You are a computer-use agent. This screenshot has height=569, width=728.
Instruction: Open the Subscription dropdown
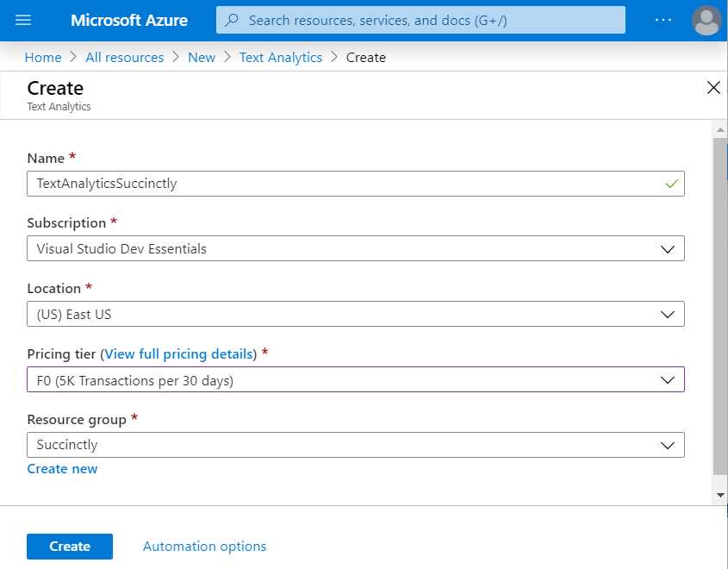tap(668, 248)
